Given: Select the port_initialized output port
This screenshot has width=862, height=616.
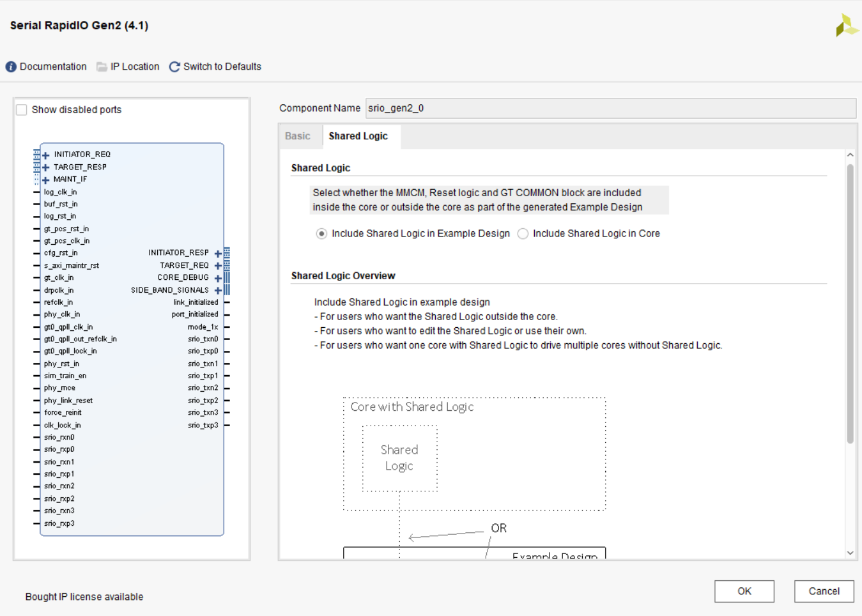Looking at the screenshot, I should click(x=195, y=314).
